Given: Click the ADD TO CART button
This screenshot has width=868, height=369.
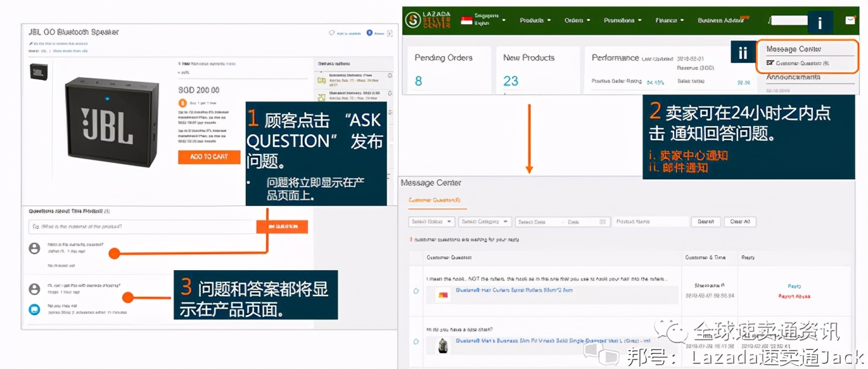Looking at the screenshot, I should click(208, 157).
